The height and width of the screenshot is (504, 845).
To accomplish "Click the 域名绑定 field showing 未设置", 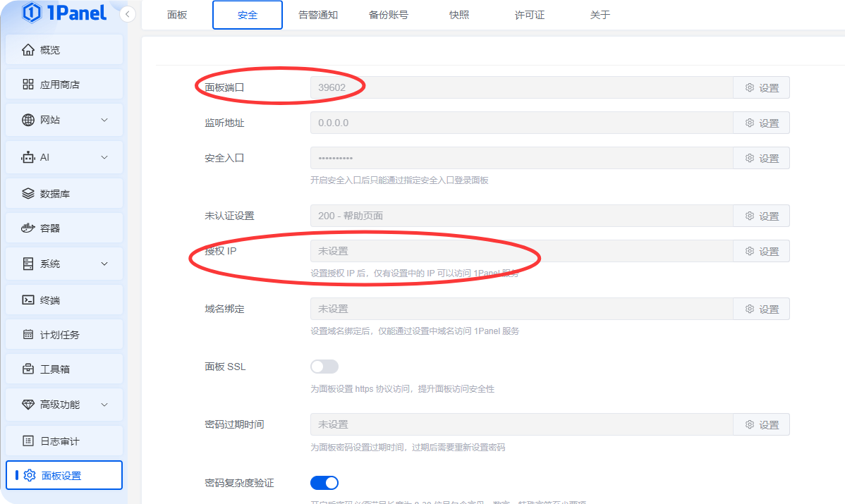I will pos(522,309).
